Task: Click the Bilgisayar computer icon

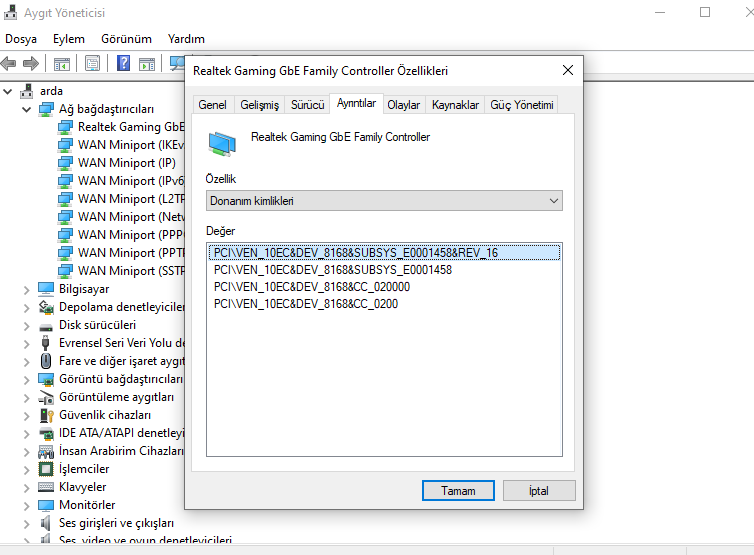Action: 46,289
